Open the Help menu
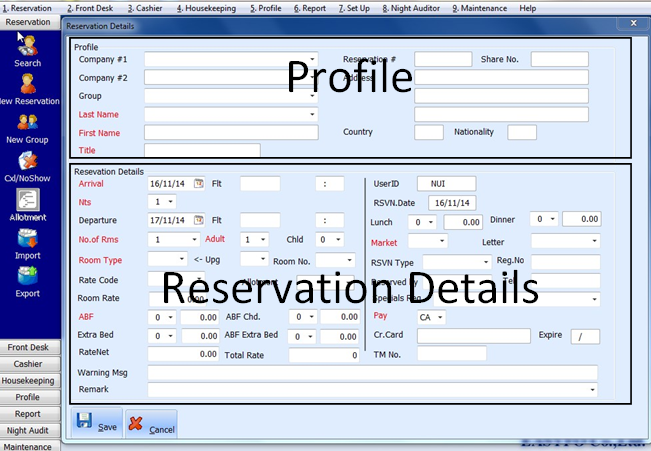The height and width of the screenshot is (451, 651). (528, 8)
